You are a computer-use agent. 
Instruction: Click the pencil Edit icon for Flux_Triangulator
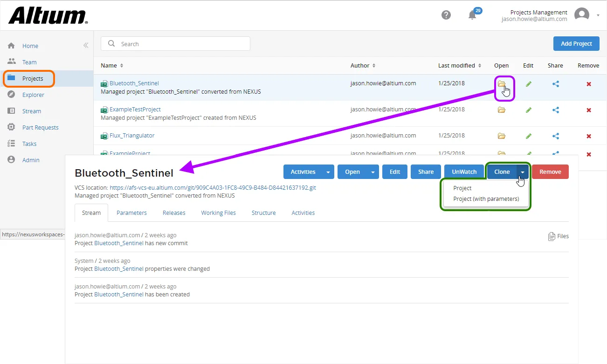pyautogui.click(x=528, y=136)
